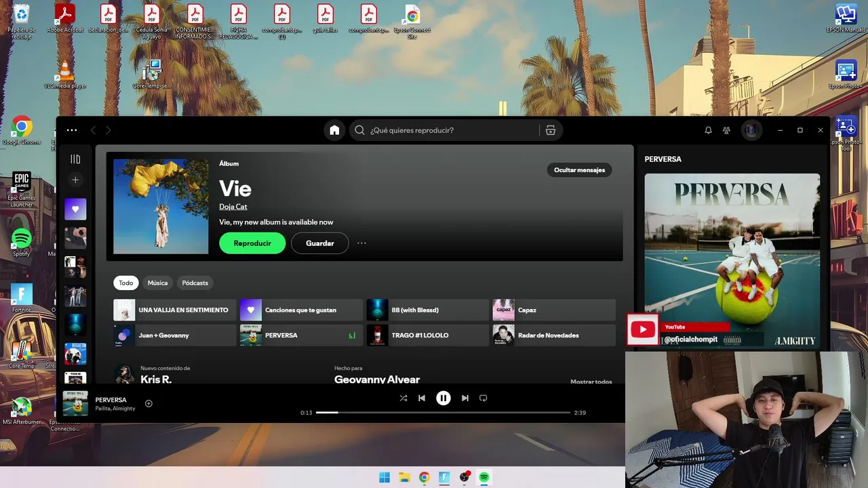The width and height of the screenshot is (868, 488).
Task: Open Epson Connect Site desktop shortcut
Action: [412, 22]
